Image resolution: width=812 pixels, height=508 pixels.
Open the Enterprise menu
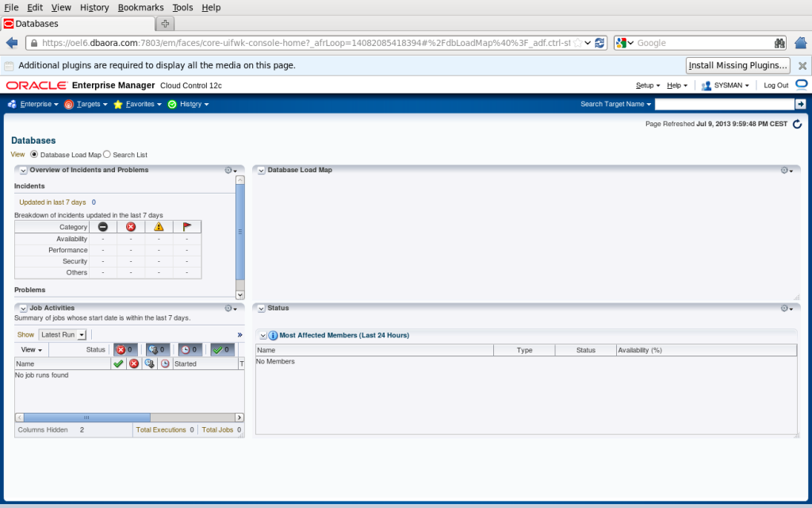tap(33, 104)
